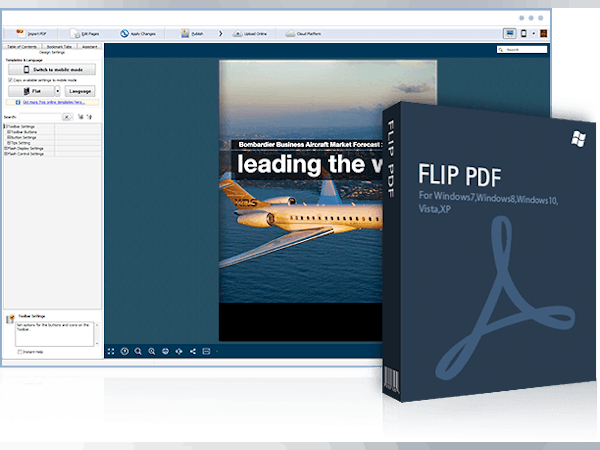Click the thumbnails icon in the viewer bar
The width and height of the screenshot is (600, 450).
[x=206, y=351]
